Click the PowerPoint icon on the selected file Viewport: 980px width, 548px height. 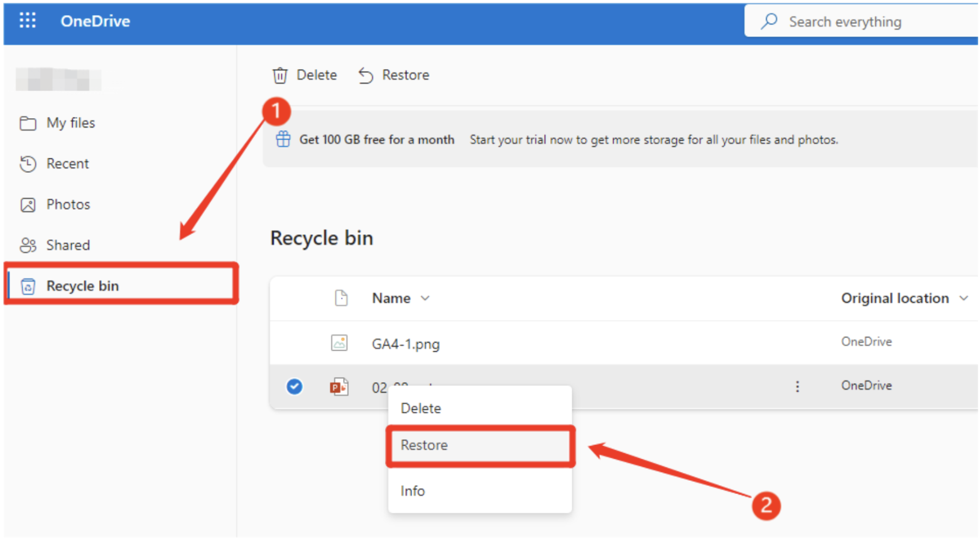(339, 387)
